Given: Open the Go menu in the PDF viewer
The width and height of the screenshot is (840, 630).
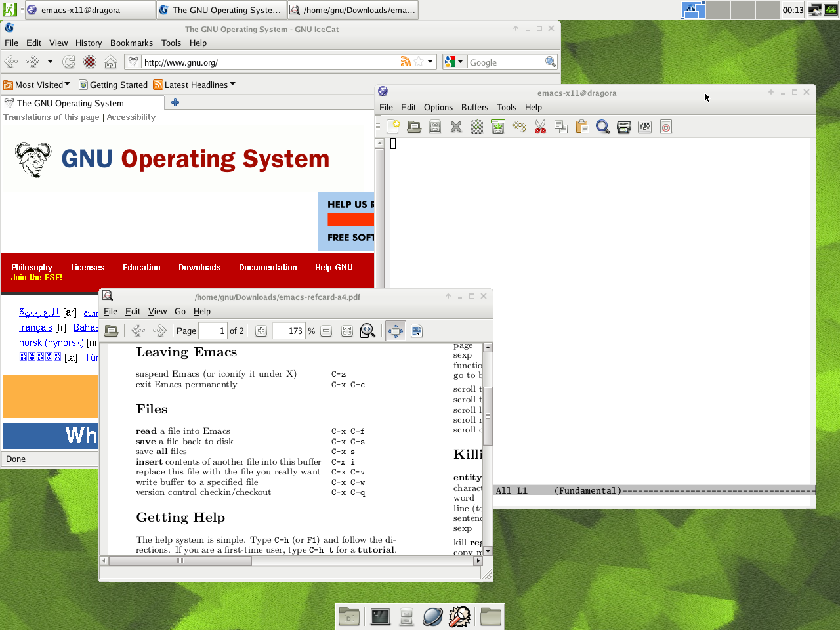Looking at the screenshot, I should coord(180,311).
